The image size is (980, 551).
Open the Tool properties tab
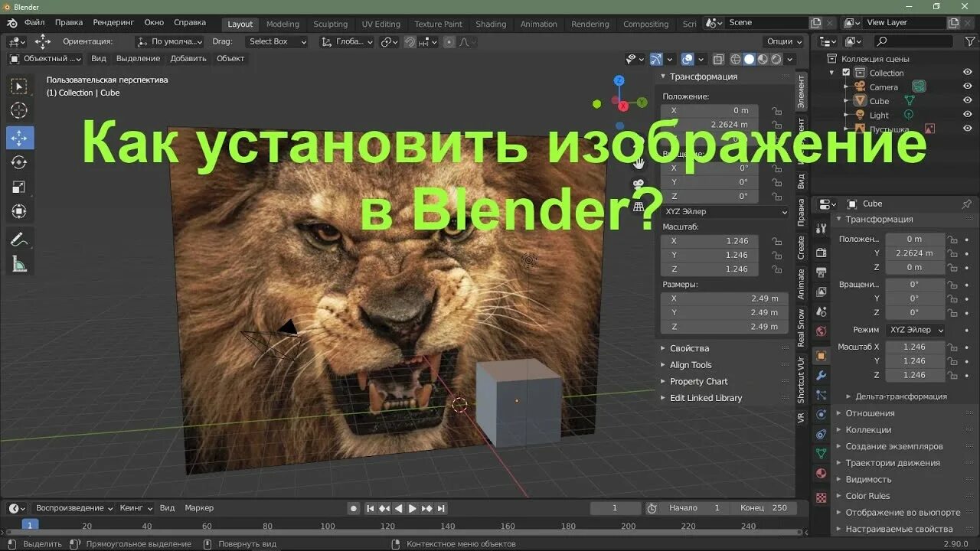coord(821,228)
